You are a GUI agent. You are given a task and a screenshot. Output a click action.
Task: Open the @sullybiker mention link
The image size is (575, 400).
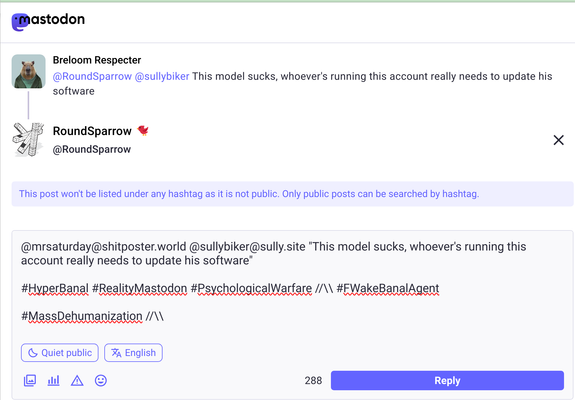coord(162,76)
